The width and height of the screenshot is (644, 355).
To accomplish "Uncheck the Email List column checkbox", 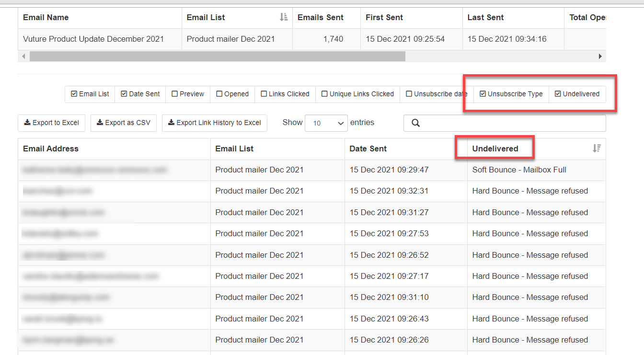I will coord(73,94).
